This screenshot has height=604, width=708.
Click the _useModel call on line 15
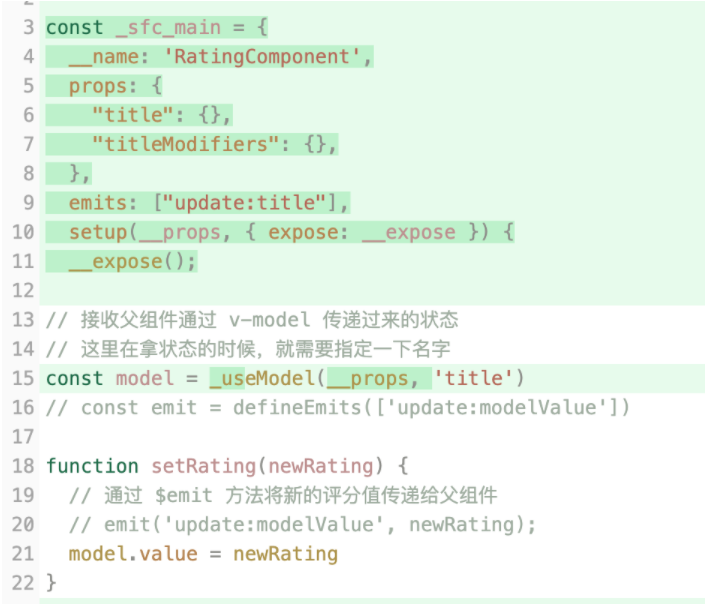(x=262, y=378)
